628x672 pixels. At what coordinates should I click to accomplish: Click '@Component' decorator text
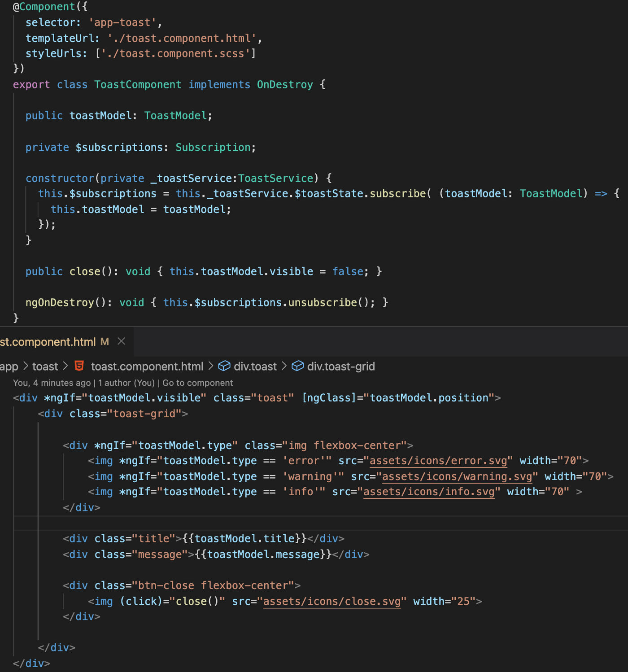(x=44, y=7)
